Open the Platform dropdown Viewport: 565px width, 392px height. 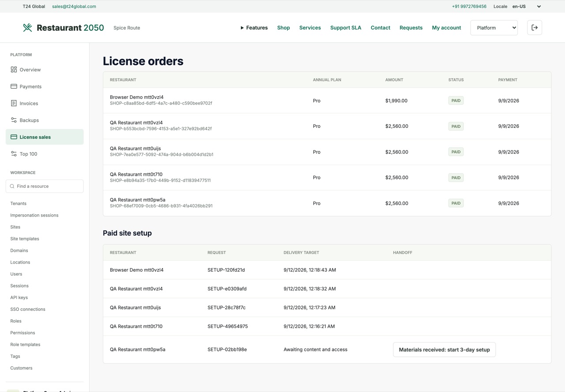tap(494, 28)
